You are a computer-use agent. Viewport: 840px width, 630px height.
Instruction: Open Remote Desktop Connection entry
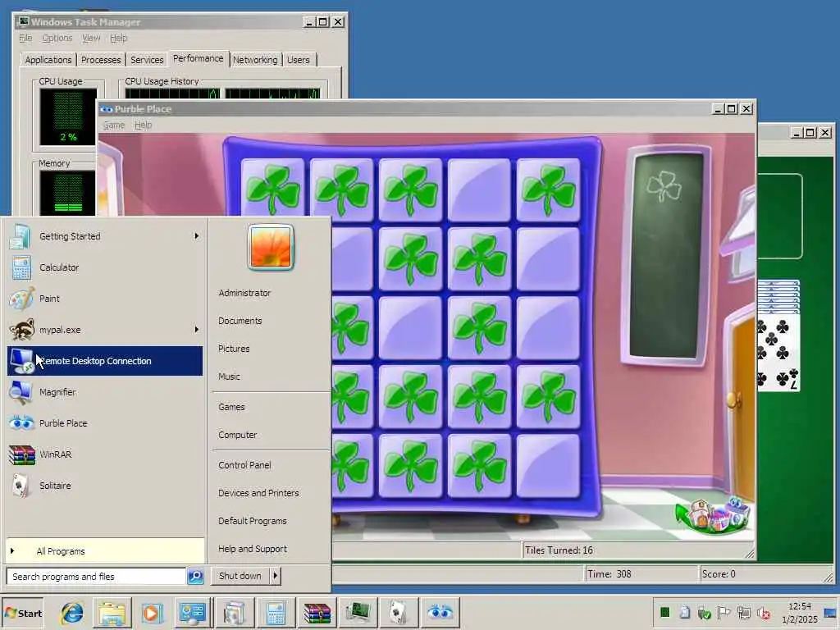click(105, 361)
